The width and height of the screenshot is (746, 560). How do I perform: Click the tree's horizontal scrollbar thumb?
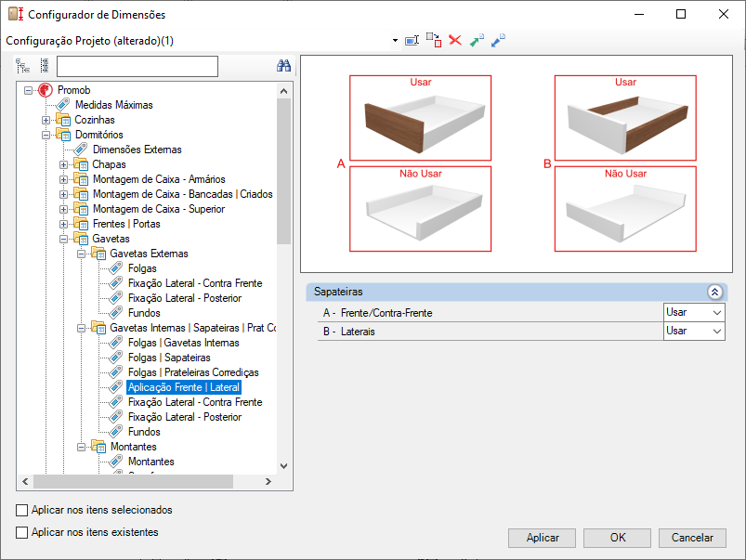click(x=133, y=481)
